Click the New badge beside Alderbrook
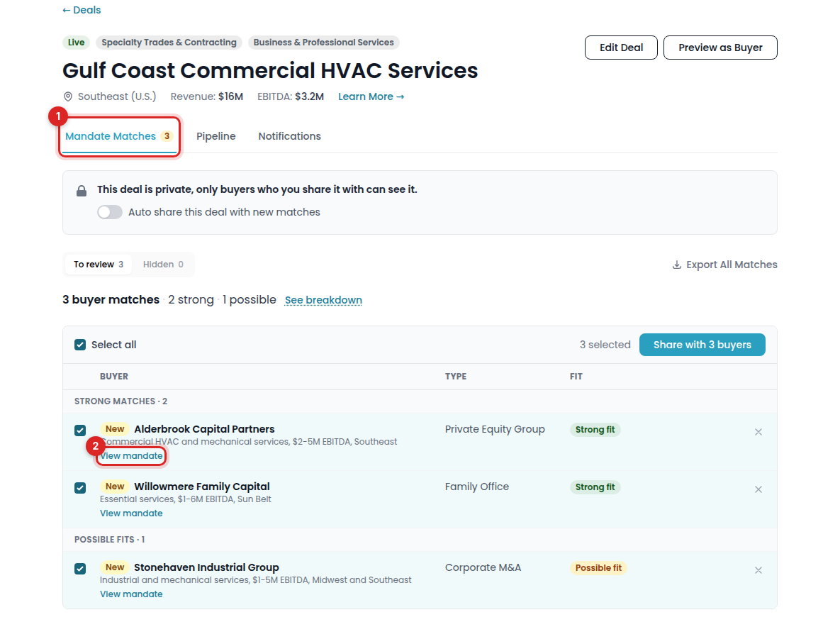The height and width of the screenshot is (622, 840). (x=115, y=429)
